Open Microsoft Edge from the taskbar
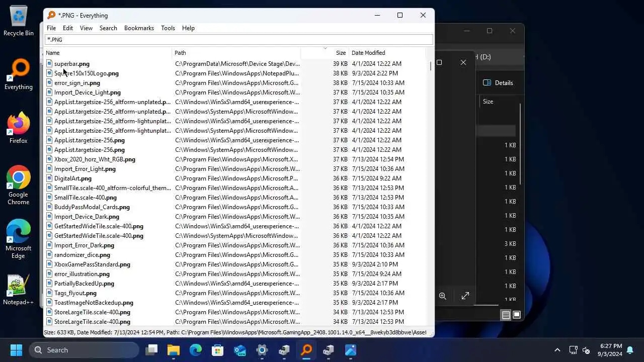644x362 pixels. point(196,350)
